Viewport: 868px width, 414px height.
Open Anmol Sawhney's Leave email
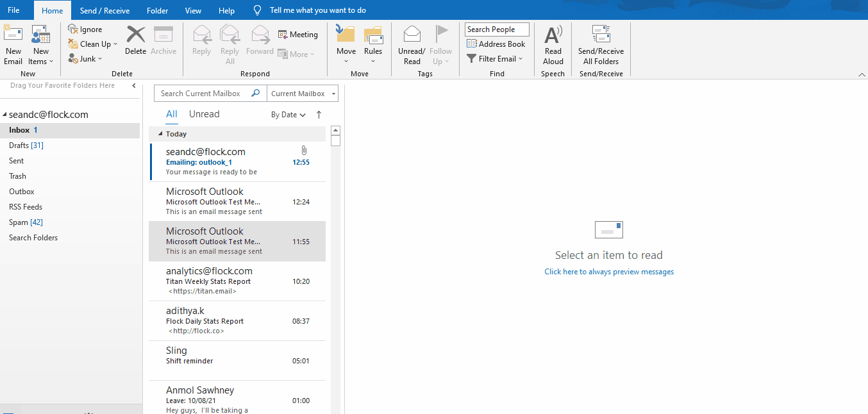coord(237,398)
